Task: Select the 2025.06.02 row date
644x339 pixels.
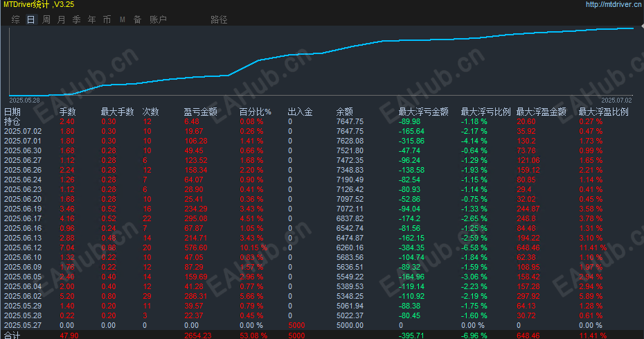Action: 23,296
